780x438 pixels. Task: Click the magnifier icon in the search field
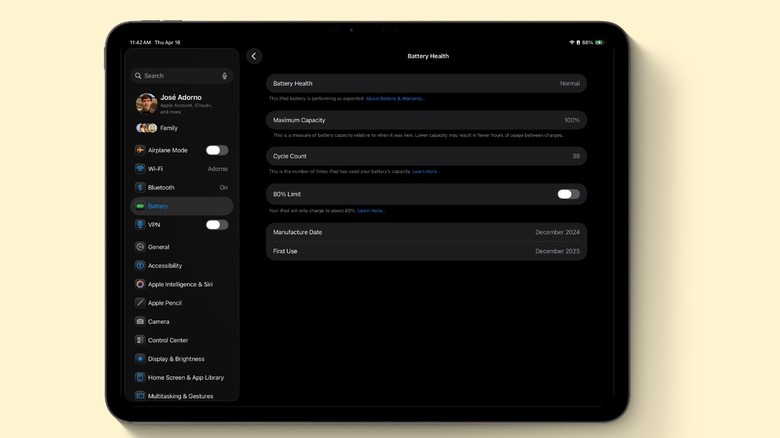(x=138, y=76)
